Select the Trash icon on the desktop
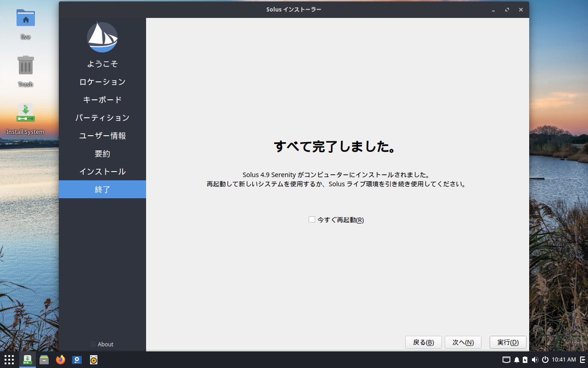Screen dimensions: 588x368 click(x=26, y=71)
